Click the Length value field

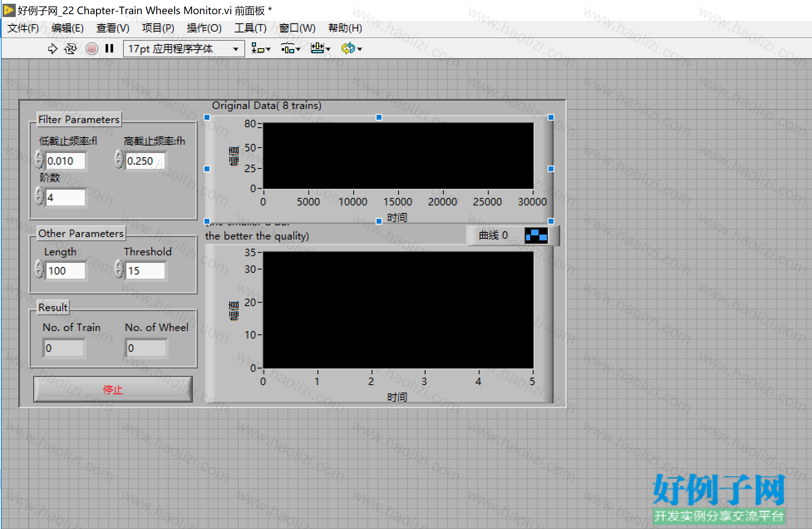tap(65, 271)
